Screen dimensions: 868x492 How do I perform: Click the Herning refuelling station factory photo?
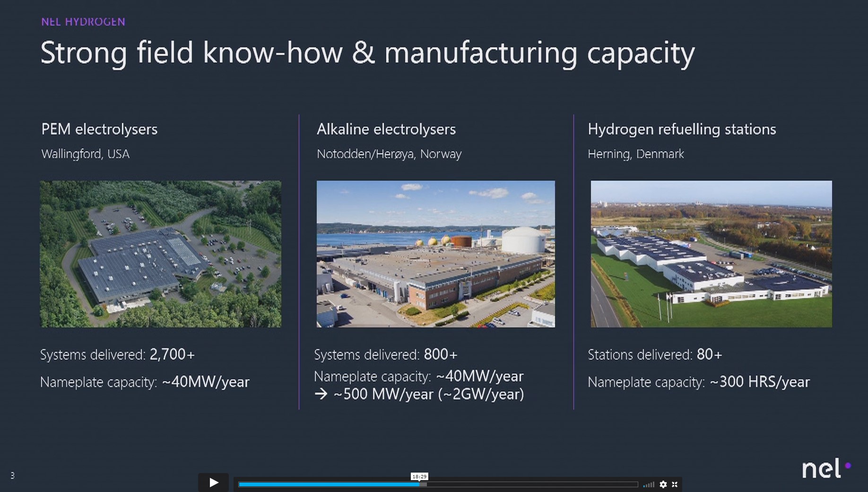[x=712, y=254]
